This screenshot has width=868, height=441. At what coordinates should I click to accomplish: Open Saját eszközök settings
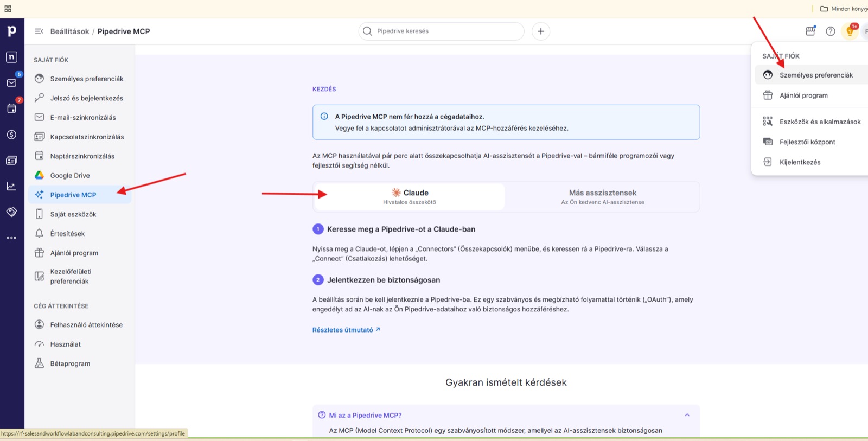pyautogui.click(x=80, y=214)
